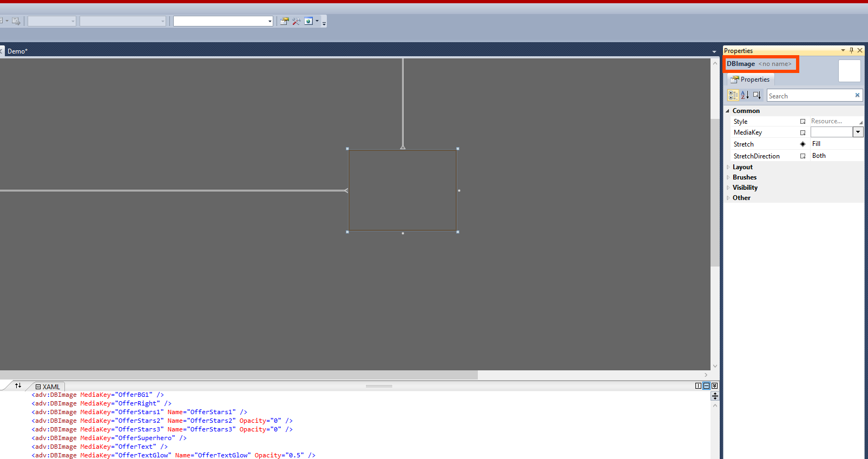Image resolution: width=868 pixels, height=459 pixels.
Task: Click the property source sort icon
Action: 757,95
